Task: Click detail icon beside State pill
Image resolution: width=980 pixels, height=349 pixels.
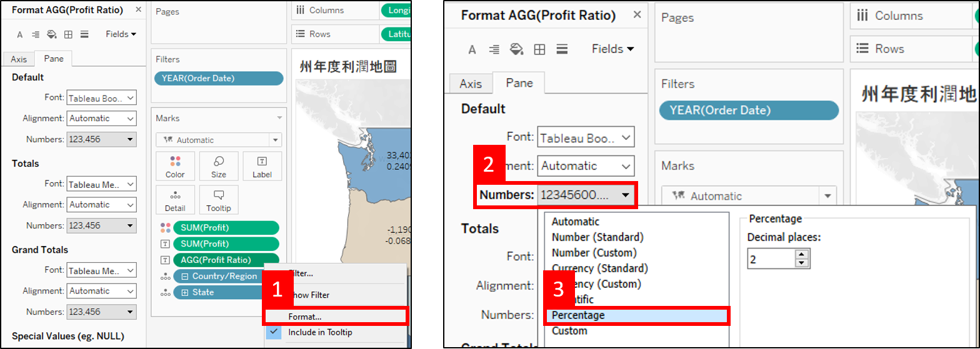Action: 165,293
